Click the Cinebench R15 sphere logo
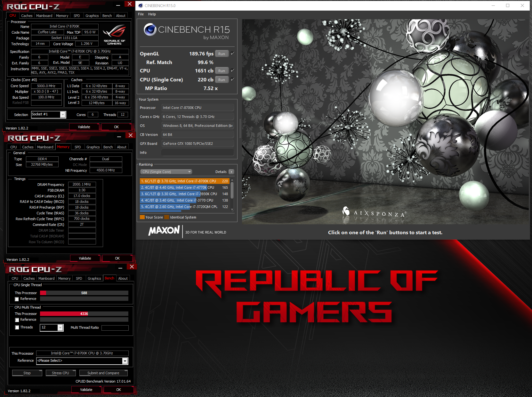Viewport: 532px width, 397px height. (x=150, y=29)
